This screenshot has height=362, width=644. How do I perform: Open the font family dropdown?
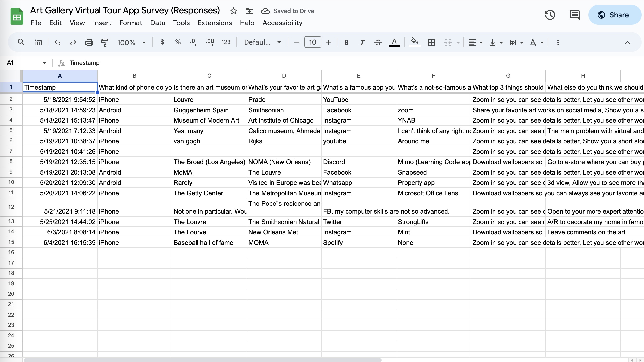click(263, 42)
